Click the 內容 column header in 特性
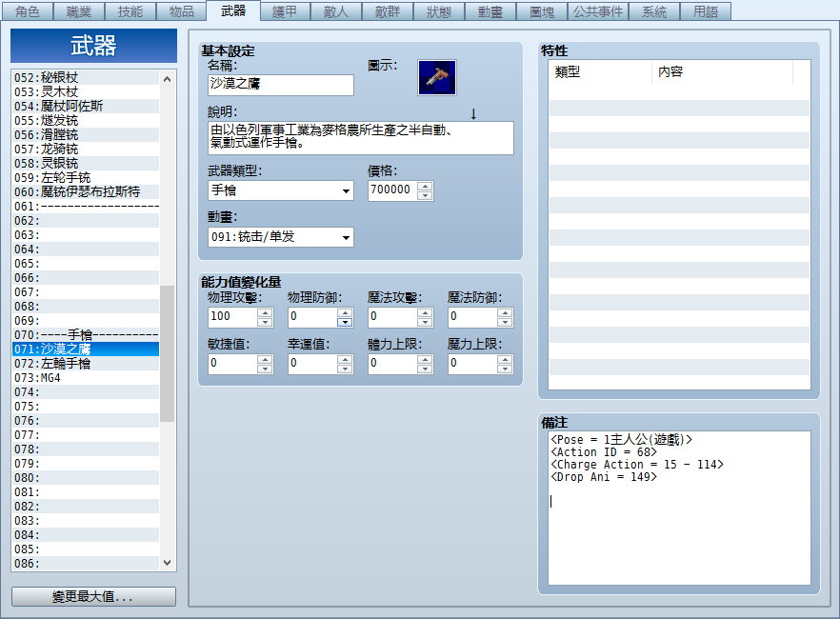Screen dimensions: 840x619 point(722,71)
